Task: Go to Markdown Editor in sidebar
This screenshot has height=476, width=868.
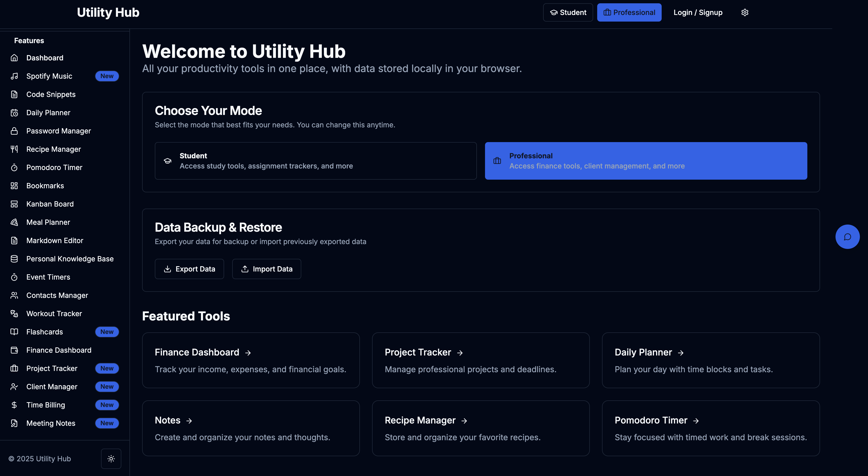Action: tap(55, 241)
